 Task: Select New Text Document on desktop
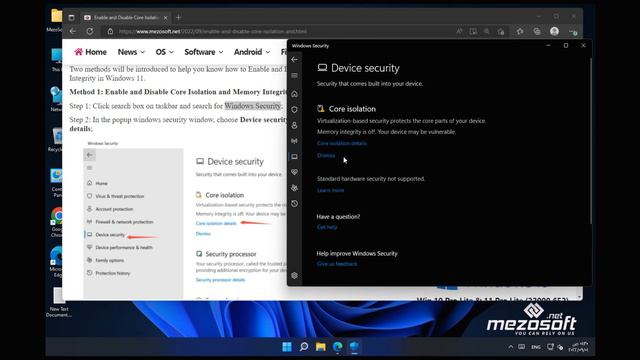[x=58, y=303]
